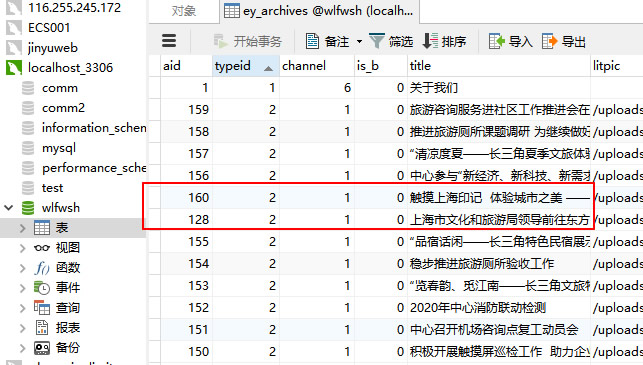Expand the 查询 queries node
This screenshot has width=643, height=365.
tap(23, 308)
